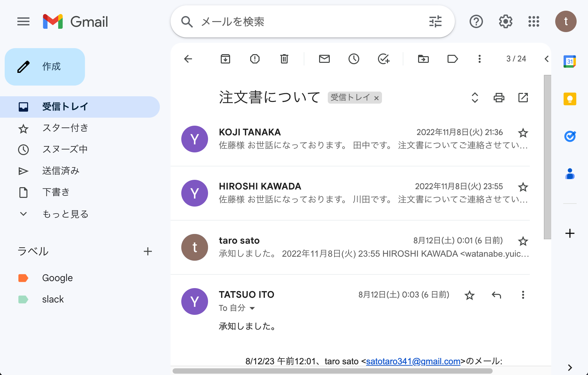Report conversation as spam
Screen dimensions: 588x375
[x=255, y=59]
